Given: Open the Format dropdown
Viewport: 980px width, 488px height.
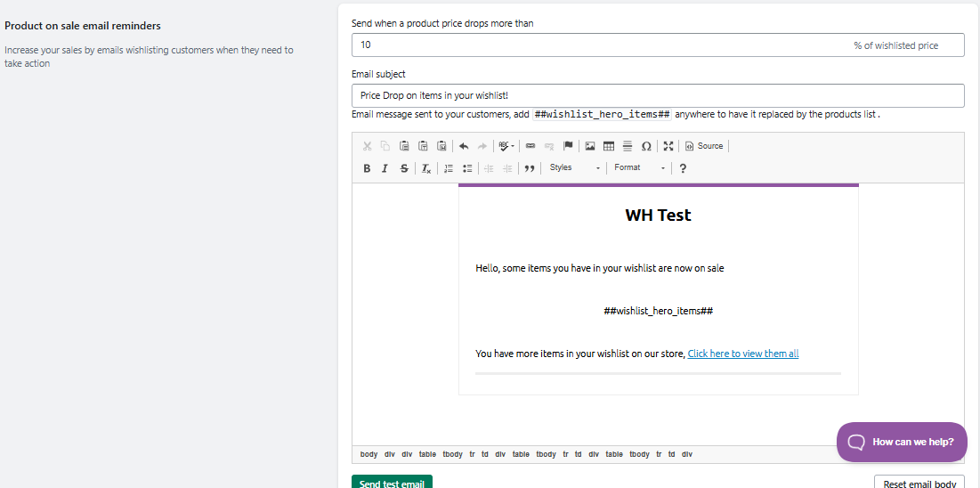Looking at the screenshot, I should pos(639,167).
